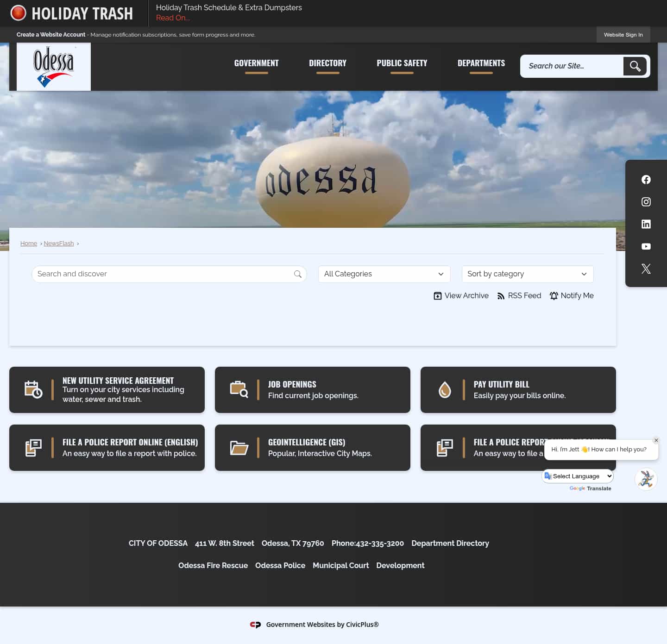Open the Sort by category dropdown
The image size is (667, 644).
point(527,274)
